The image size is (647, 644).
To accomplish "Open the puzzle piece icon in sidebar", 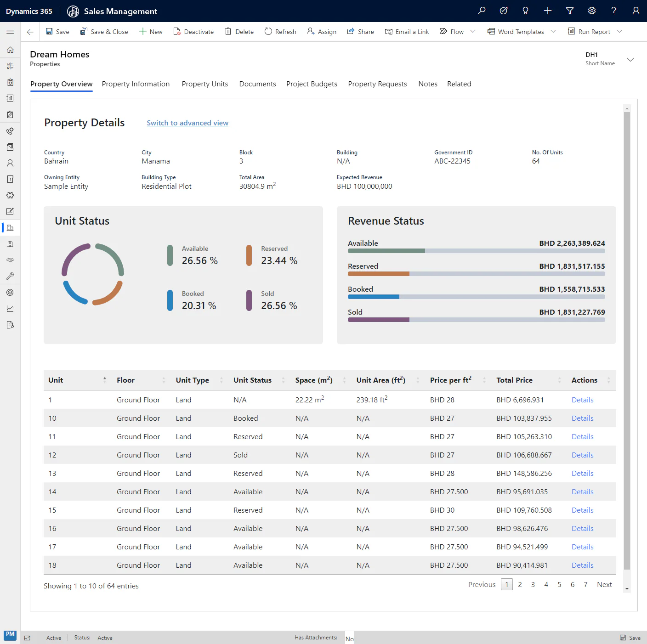I will tap(10, 195).
